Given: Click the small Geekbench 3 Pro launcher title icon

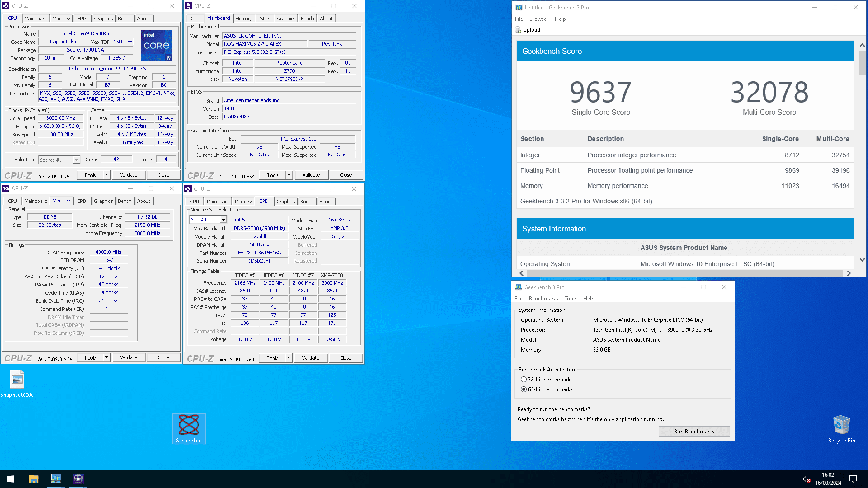Looking at the screenshot, I should (519, 287).
